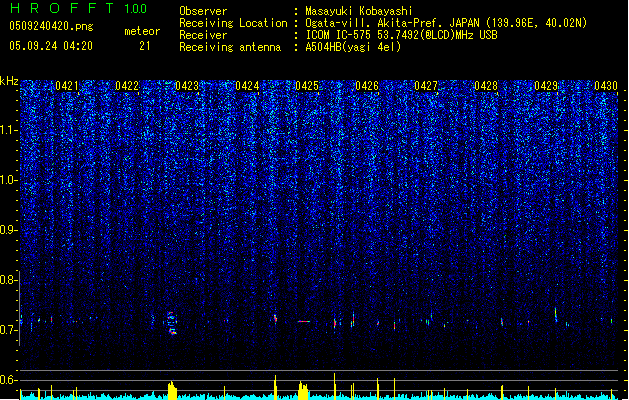Click the 0.9 kHz axis tick label
Viewport: 629px width, 400px height.
[x=9, y=230]
